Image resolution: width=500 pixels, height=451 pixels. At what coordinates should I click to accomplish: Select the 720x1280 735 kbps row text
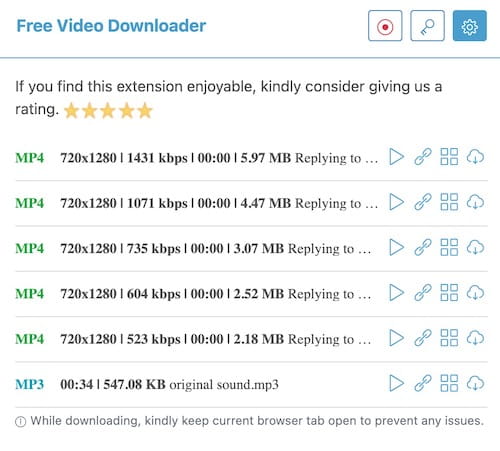coord(216,249)
